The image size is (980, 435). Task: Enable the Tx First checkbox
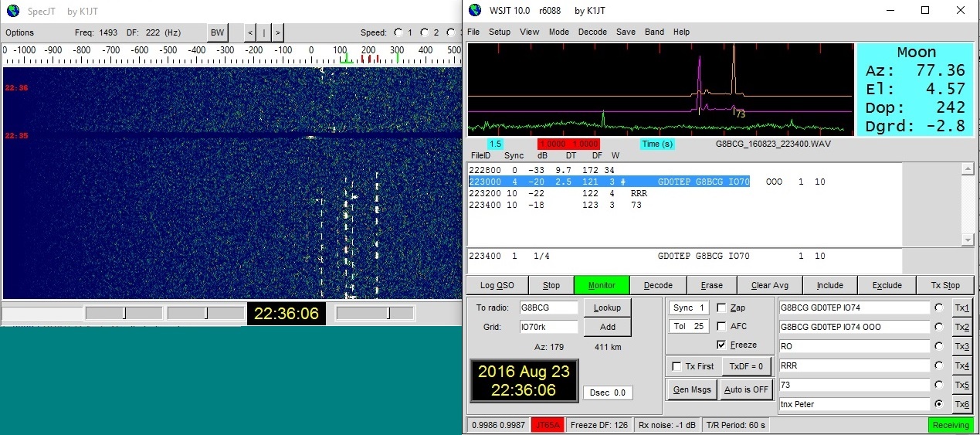(677, 366)
